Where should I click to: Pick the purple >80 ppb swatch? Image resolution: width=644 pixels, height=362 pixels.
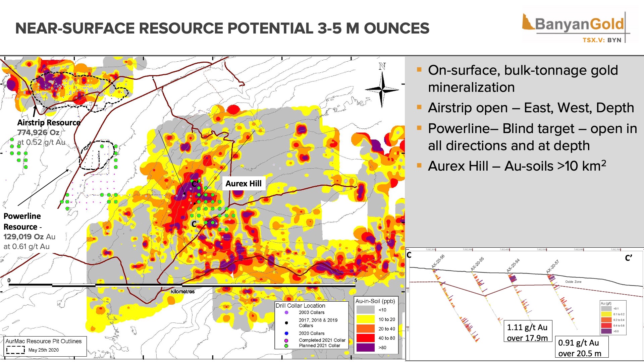pyautogui.click(x=365, y=348)
